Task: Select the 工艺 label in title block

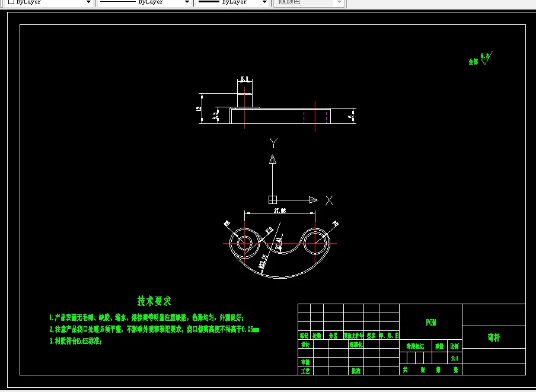Action: [305, 371]
